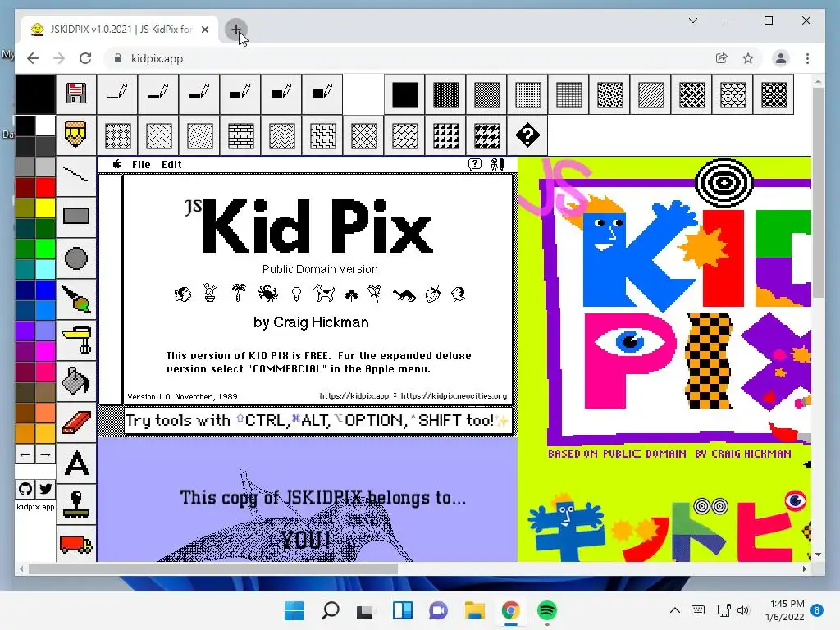Open the Twitter bird icon
The image size is (840, 630).
click(46, 489)
